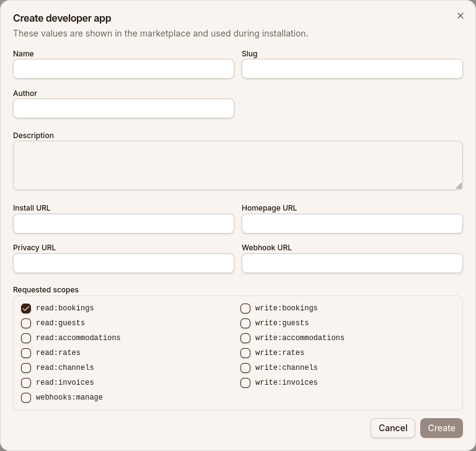Image resolution: width=476 pixels, height=451 pixels.
Task: Check the read:invoices box
Action: pyautogui.click(x=26, y=383)
